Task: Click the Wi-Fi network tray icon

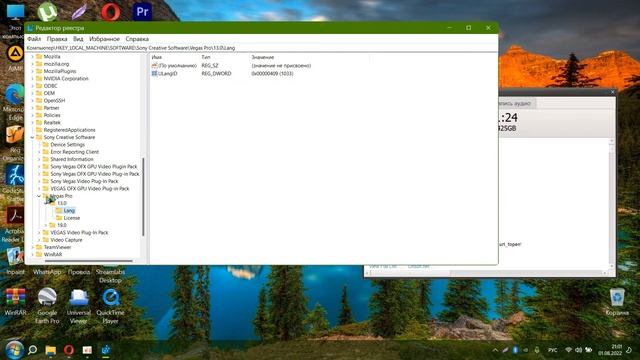Action: coord(569,350)
